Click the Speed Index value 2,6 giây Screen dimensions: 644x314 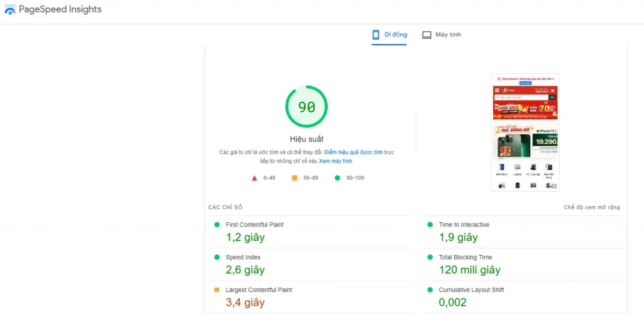[245, 270]
